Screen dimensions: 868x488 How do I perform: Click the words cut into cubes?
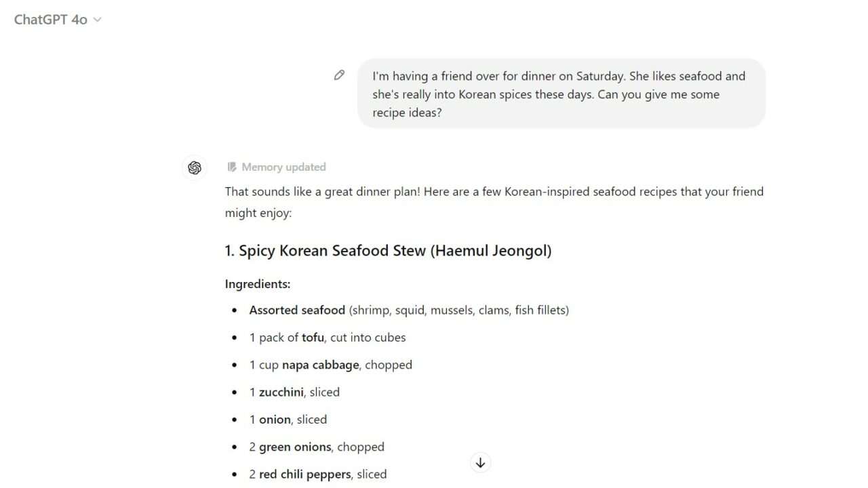click(x=368, y=338)
